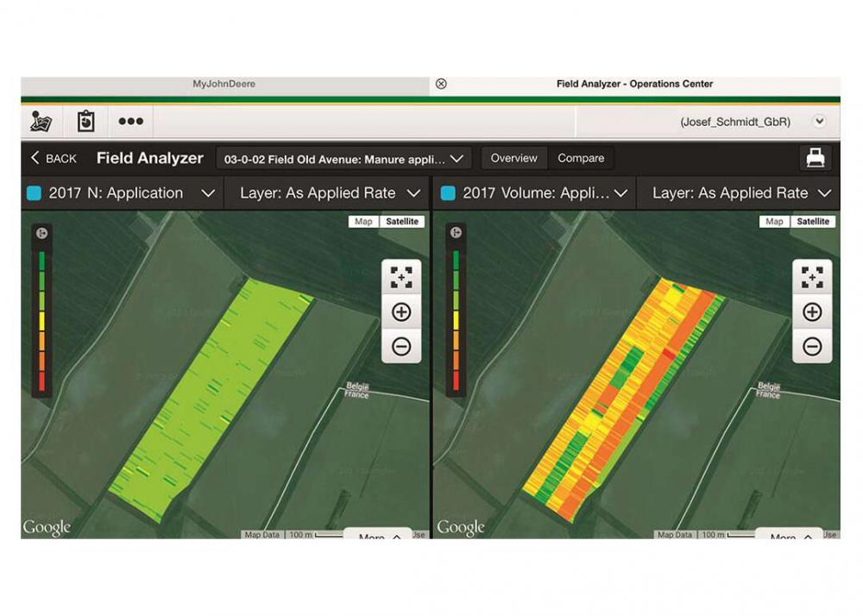The width and height of the screenshot is (863, 616).
Task: Click blue swatch beside 2017 N: Application
Action: 35,193
